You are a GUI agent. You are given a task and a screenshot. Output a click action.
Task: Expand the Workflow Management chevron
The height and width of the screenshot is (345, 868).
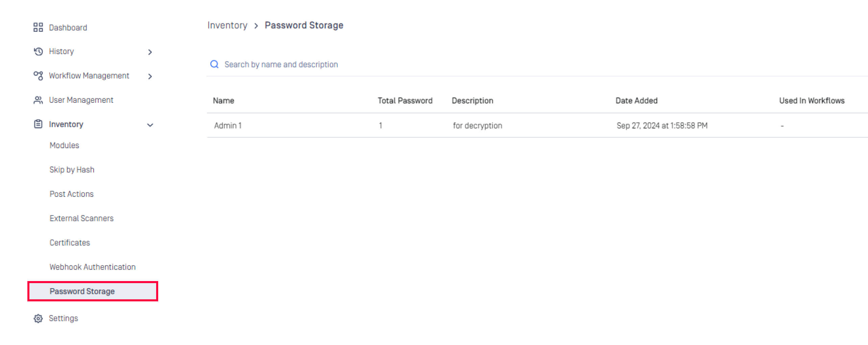click(x=150, y=76)
